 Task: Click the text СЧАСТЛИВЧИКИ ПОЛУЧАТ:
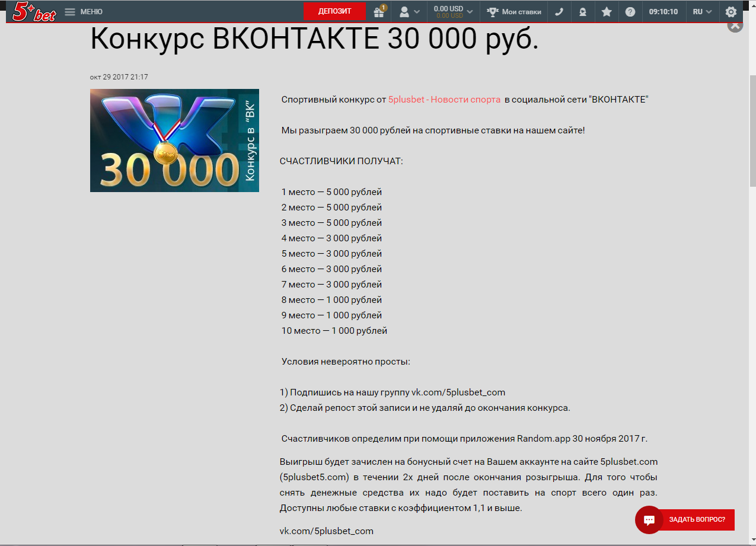342,161
